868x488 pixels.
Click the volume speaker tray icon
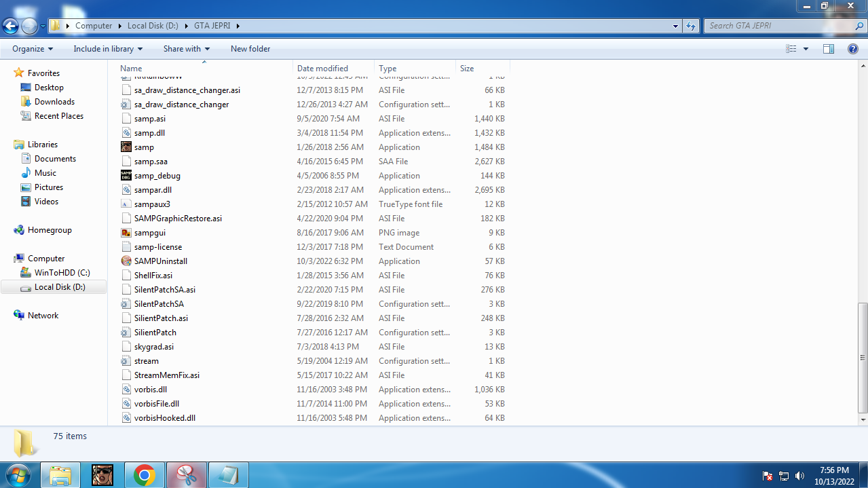pyautogui.click(x=799, y=476)
